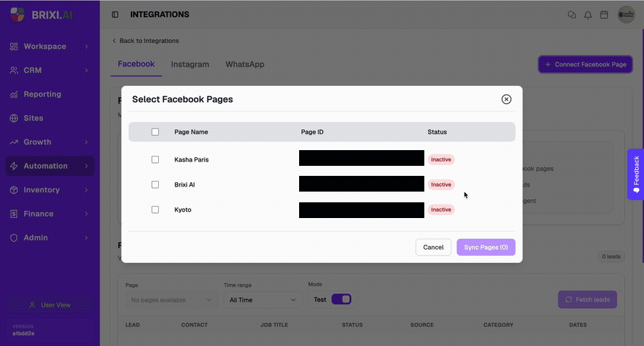Click the Page Name column header
The image size is (644, 346).
point(191,132)
